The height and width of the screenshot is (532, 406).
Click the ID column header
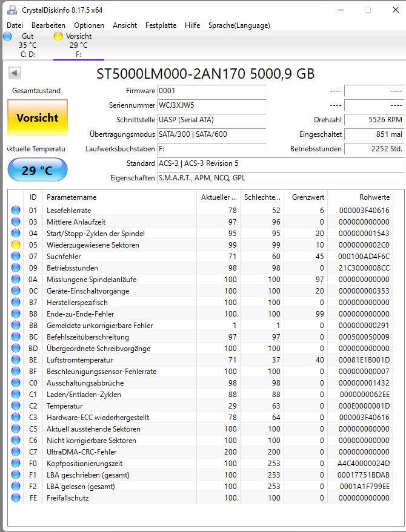[33, 197]
